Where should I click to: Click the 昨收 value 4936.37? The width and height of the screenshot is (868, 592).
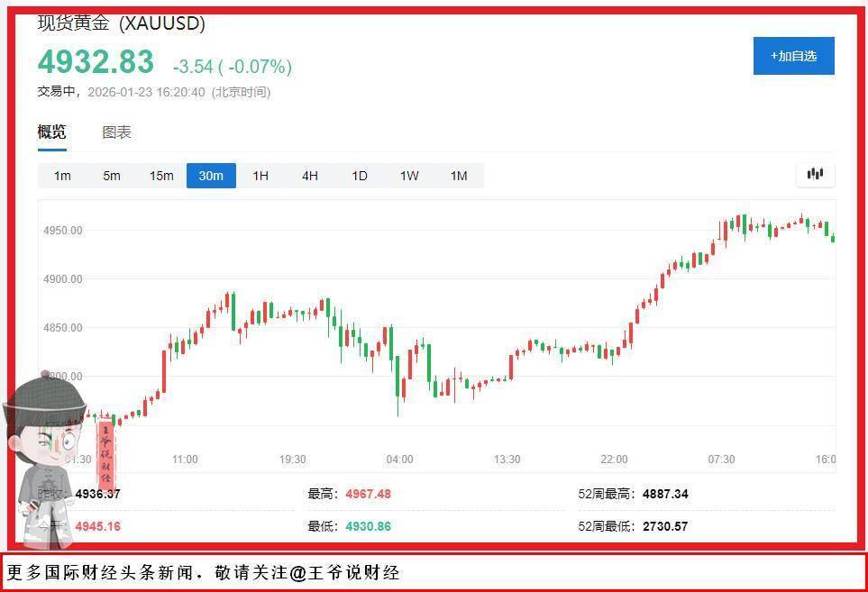click(x=98, y=494)
